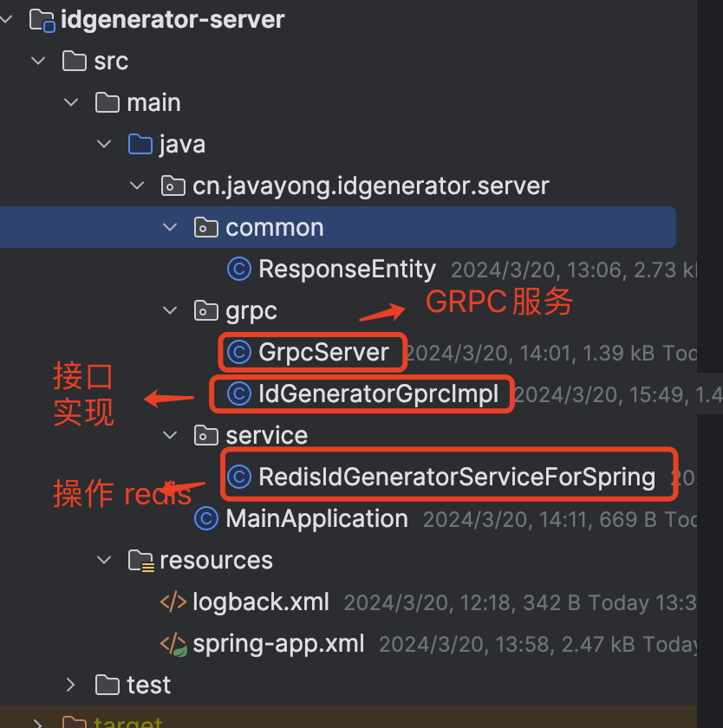This screenshot has height=728, width=723.
Task: Click the idgenerator-server module icon
Action: (43, 20)
